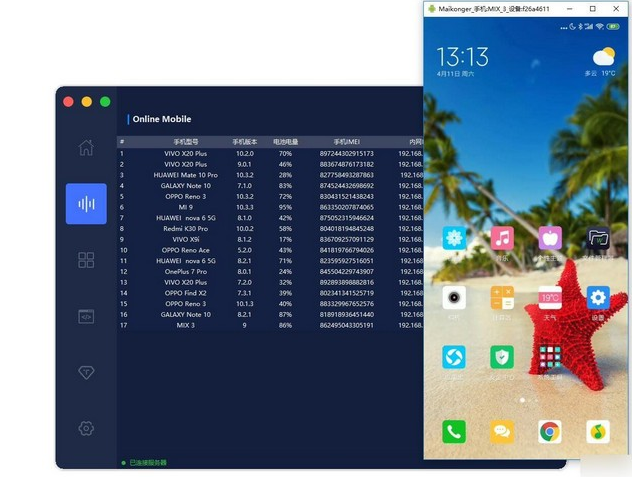
Task: Click the 已连接服务器 status text
Action: [x=148, y=462]
